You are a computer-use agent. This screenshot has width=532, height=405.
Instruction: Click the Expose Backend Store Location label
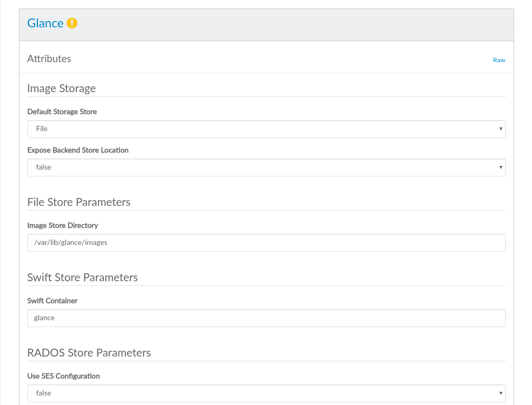tap(78, 150)
